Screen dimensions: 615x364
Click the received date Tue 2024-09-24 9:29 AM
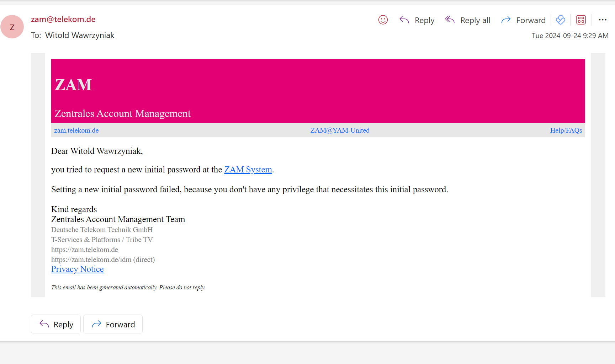[x=570, y=36]
